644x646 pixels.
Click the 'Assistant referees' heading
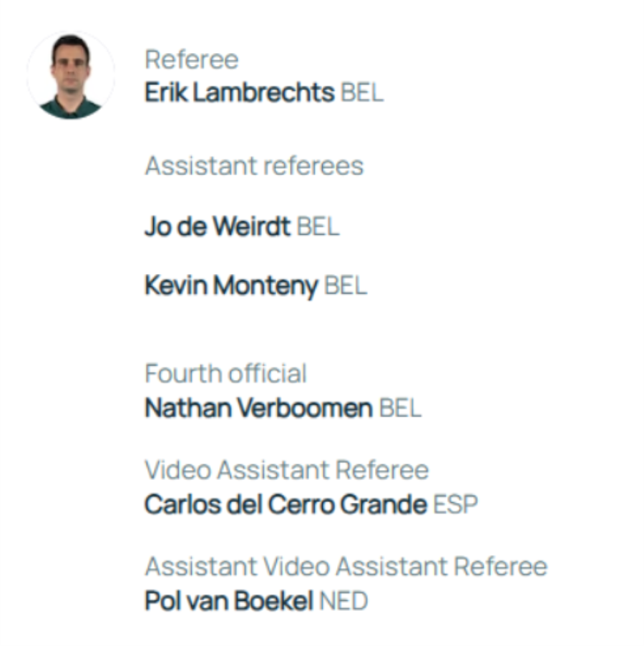(254, 166)
